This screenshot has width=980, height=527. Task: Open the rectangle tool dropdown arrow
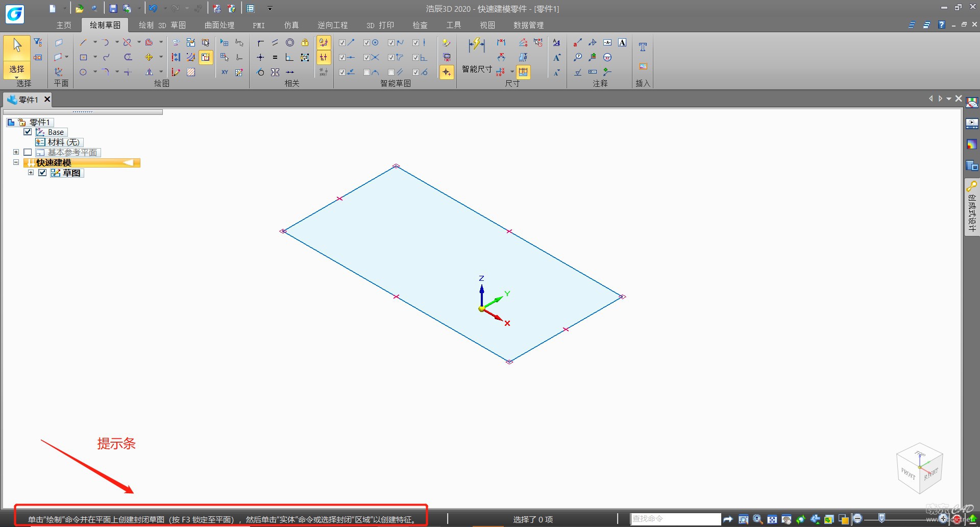coord(95,57)
